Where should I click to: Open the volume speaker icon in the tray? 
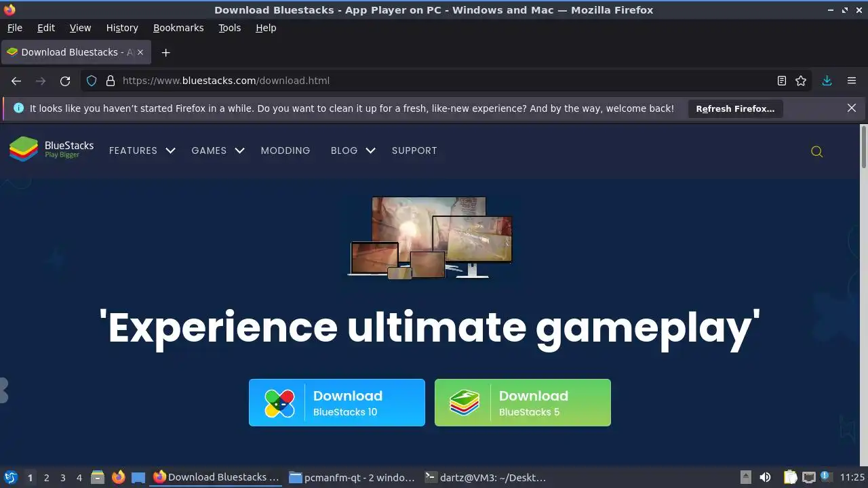click(765, 477)
